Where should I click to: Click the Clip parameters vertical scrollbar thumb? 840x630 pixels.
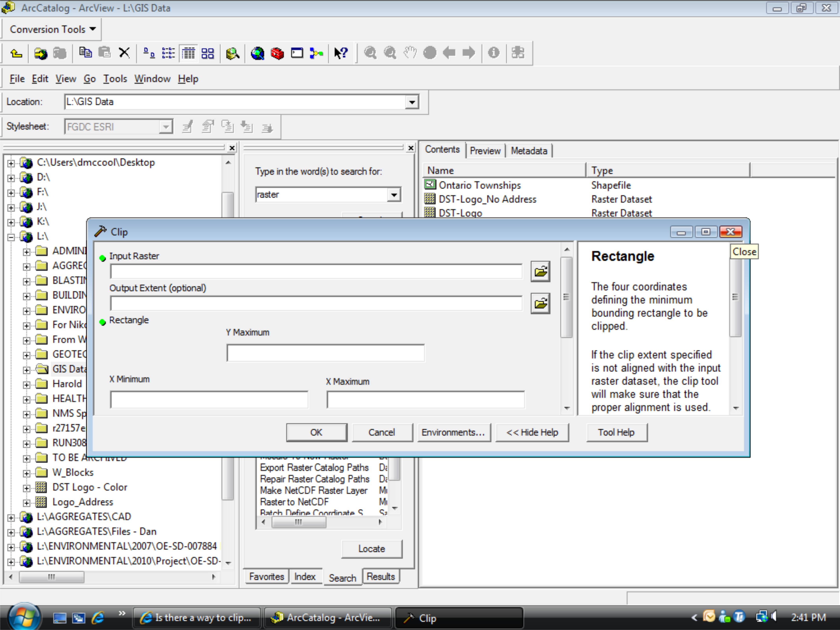[566, 297]
